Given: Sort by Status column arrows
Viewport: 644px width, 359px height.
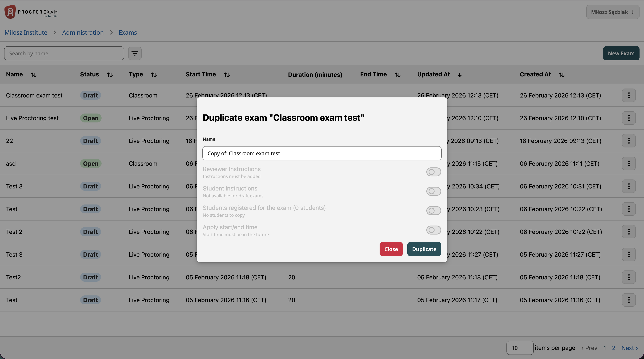Looking at the screenshot, I should 110,75.
